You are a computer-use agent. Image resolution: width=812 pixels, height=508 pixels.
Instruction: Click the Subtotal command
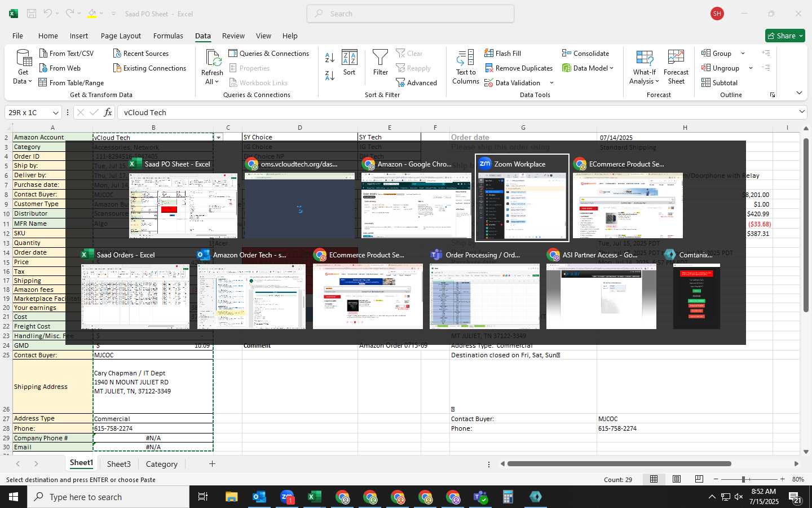coord(720,83)
